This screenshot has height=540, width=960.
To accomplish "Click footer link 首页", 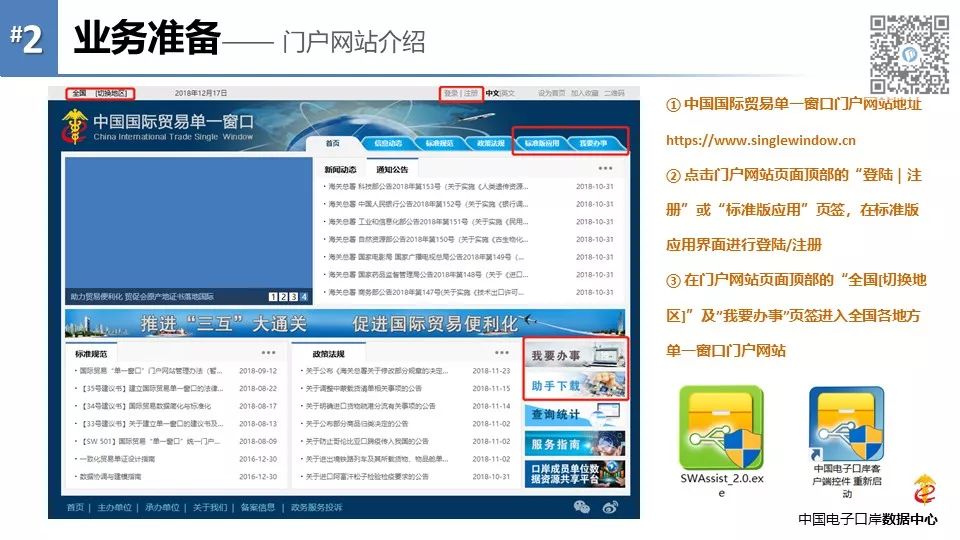I will (x=75, y=507).
